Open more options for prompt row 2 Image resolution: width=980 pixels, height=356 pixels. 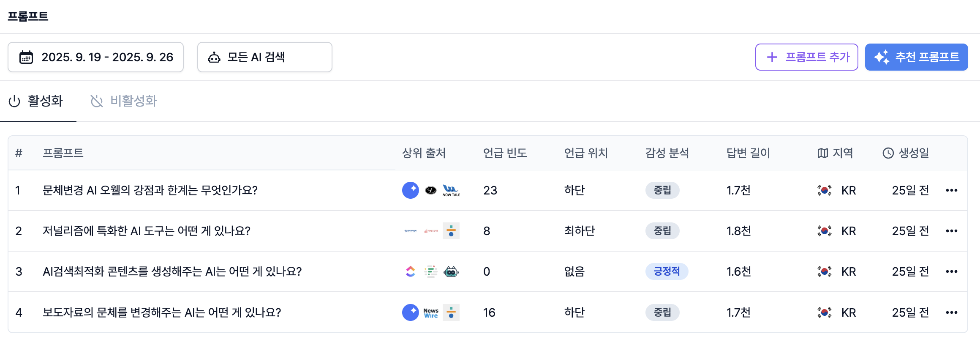tap(951, 231)
